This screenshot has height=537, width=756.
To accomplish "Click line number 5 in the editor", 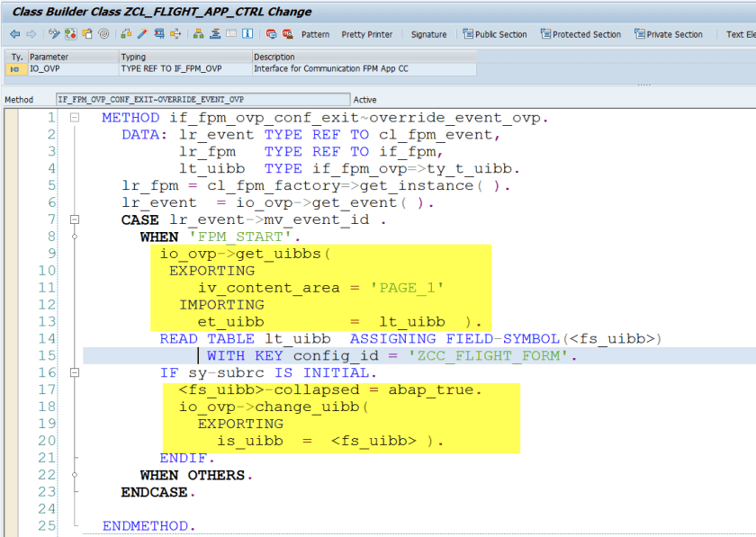I will [51, 185].
